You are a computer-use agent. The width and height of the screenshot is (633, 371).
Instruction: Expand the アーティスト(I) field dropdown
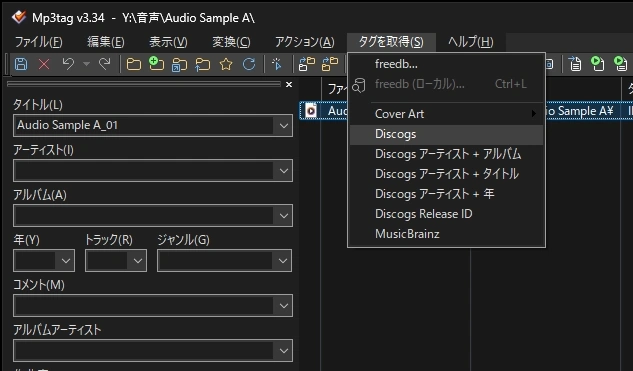click(x=283, y=171)
